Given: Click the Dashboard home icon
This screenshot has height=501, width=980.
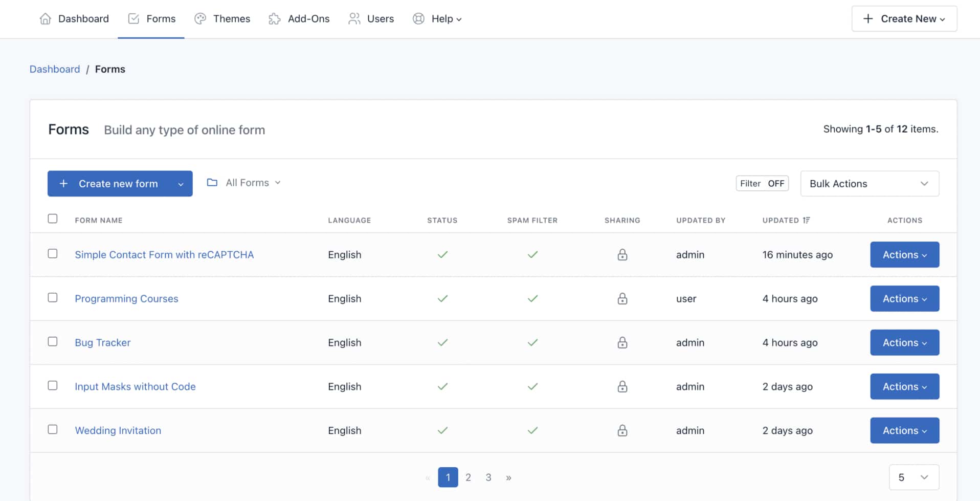Looking at the screenshot, I should click(x=45, y=19).
